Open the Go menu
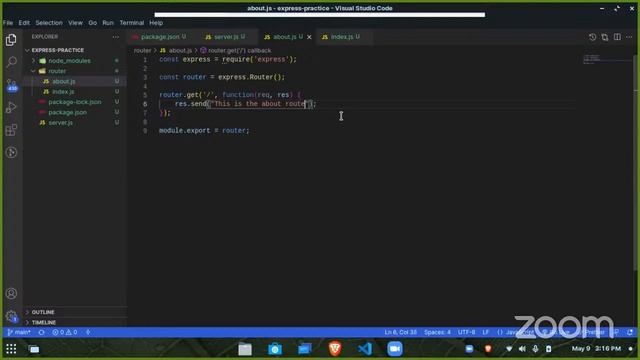Screen dimensions: 640x360 tap(93, 23)
